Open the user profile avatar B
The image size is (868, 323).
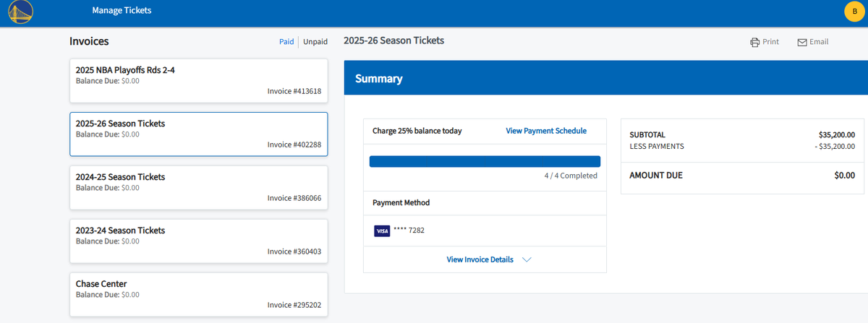click(x=854, y=12)
